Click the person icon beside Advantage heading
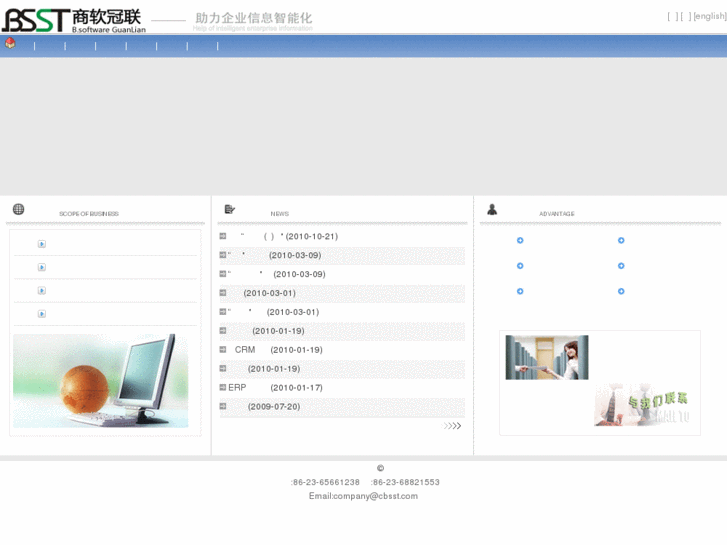Image resolution: width=727 pixels, height=545 pixels. tap(492, 210)
